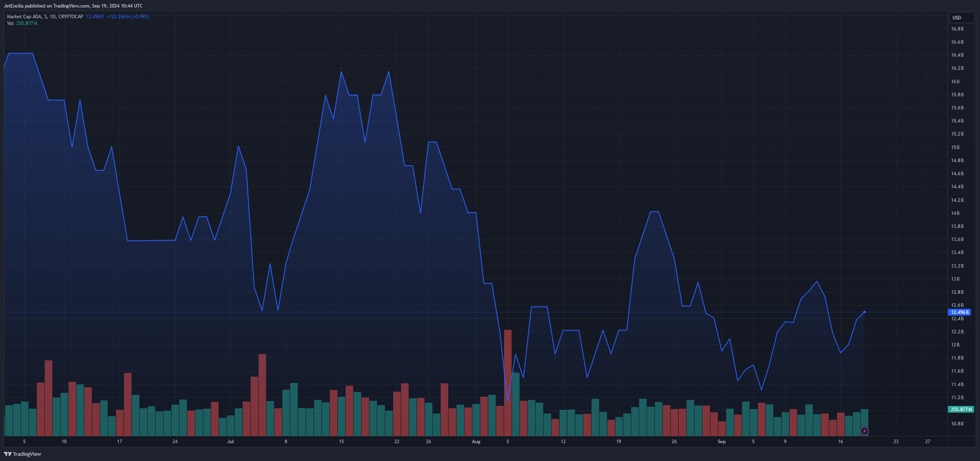The image size is (980, 461).
Task: Click the volume value label 255.877M
Action: point(961,409)
